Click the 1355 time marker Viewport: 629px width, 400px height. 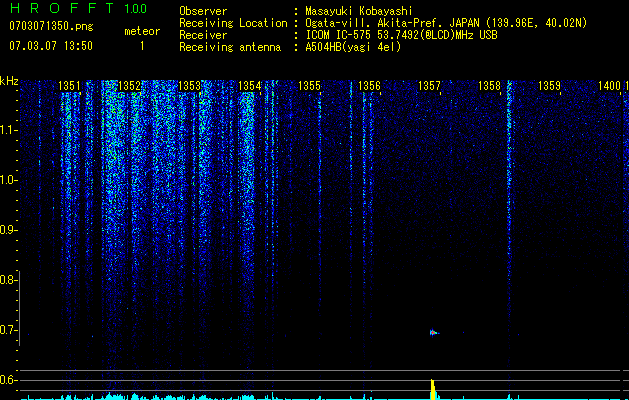tap(309, 86)
